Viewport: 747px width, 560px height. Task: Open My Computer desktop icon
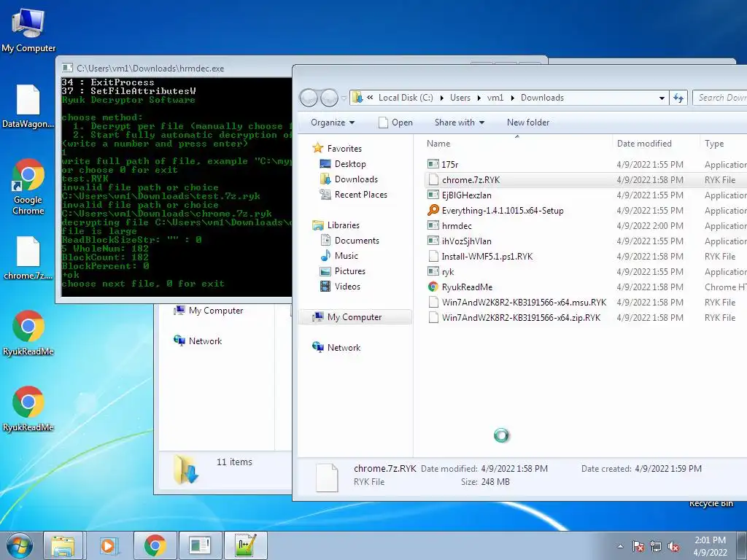[28, 30]
